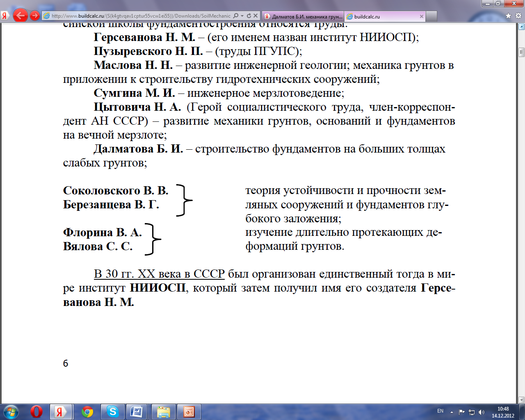
Task: Open the clock showing 10:48
Action: (x=503, y=412)
